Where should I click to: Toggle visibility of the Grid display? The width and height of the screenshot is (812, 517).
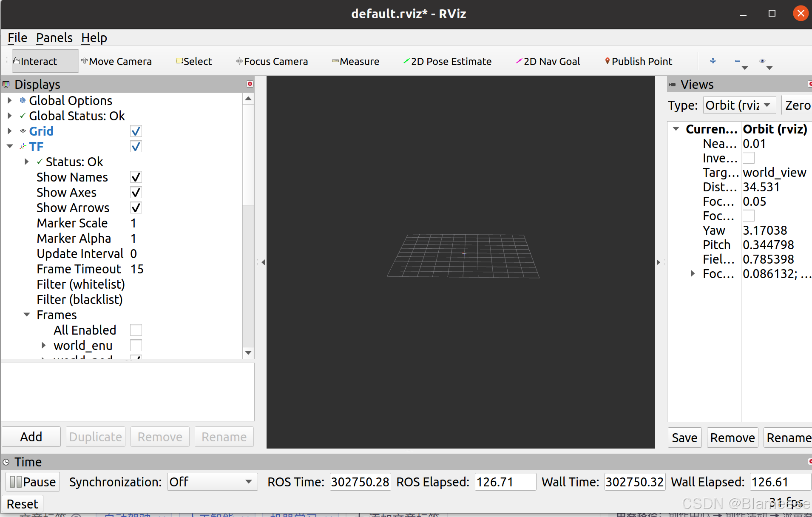pyautogui.click(x=136, y=131)
